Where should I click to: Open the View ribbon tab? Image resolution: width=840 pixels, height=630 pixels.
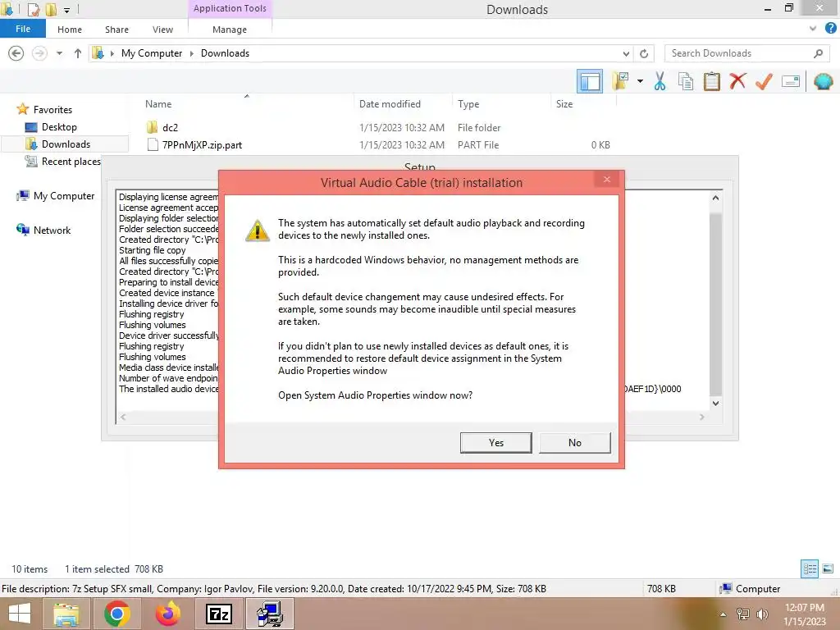click(x=162, y=30)
